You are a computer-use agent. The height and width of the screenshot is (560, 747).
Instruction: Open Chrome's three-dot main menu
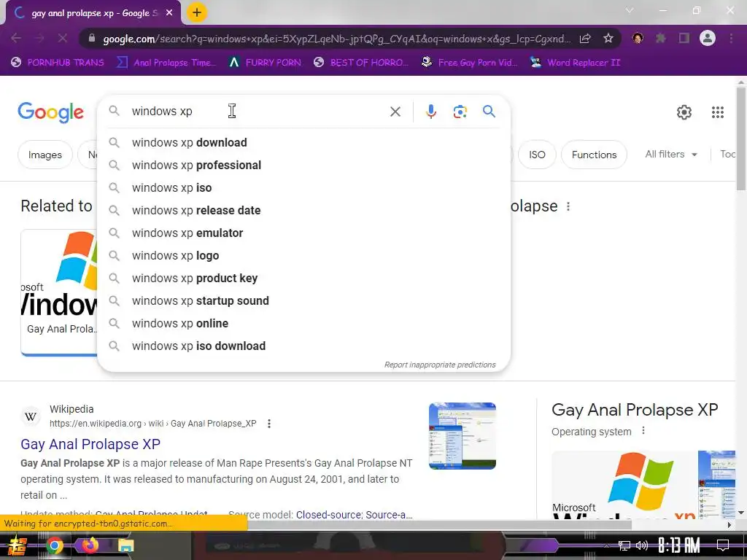pyautogui.click(x=731, y=38)
